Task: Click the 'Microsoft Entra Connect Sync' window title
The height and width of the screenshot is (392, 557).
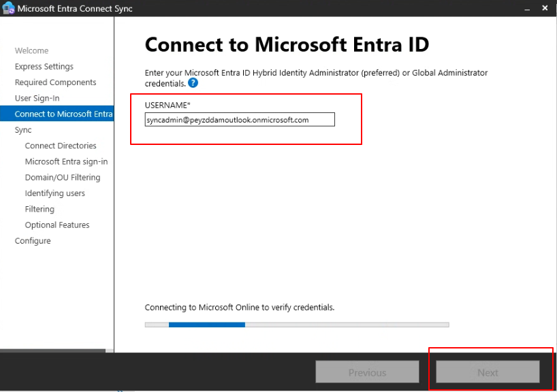Action: click(x=75, y=9)
